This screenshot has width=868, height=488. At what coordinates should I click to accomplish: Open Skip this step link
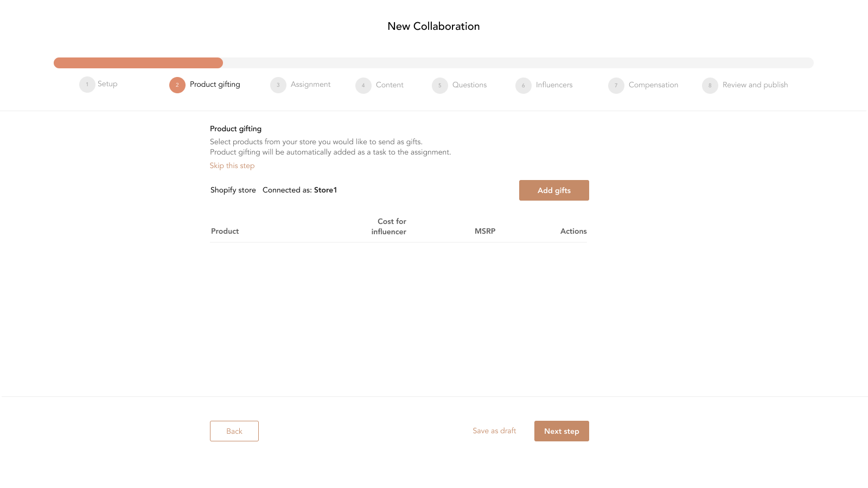pyautogui.click(x=232, y=165)
